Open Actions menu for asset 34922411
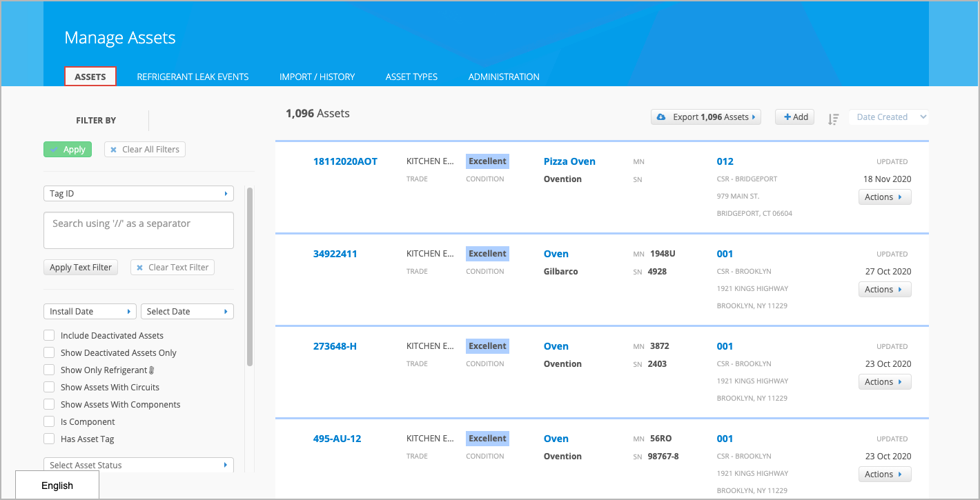980x500 pixels. [884, 290]
